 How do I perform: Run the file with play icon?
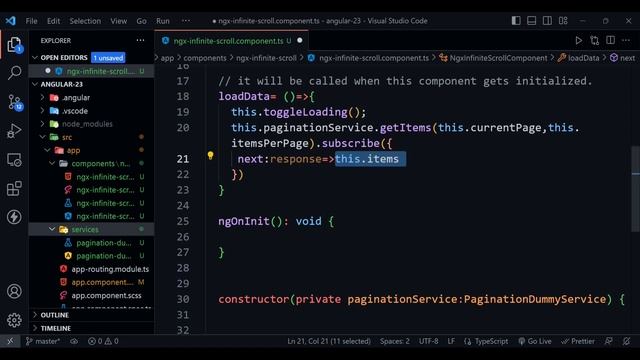(578, 40)
